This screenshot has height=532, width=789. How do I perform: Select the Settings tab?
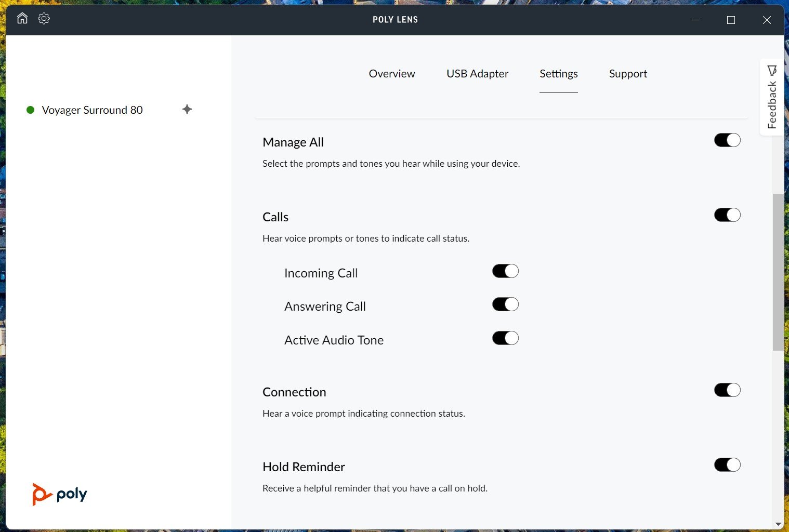pyautogui.click(x=558, y=74)
